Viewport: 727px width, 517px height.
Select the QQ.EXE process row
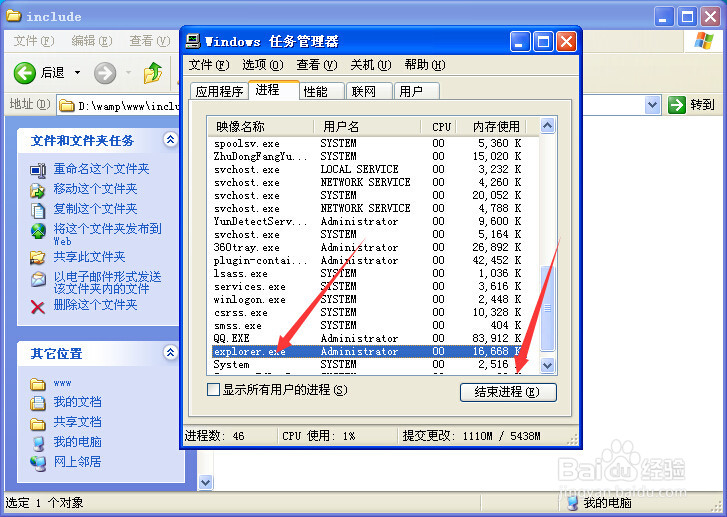tap(375, 338)
